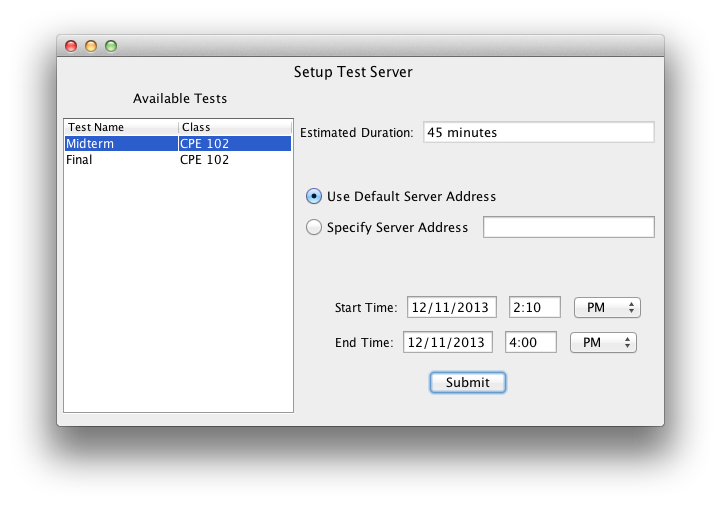Click the Test Name column header

tap(120, 128)
